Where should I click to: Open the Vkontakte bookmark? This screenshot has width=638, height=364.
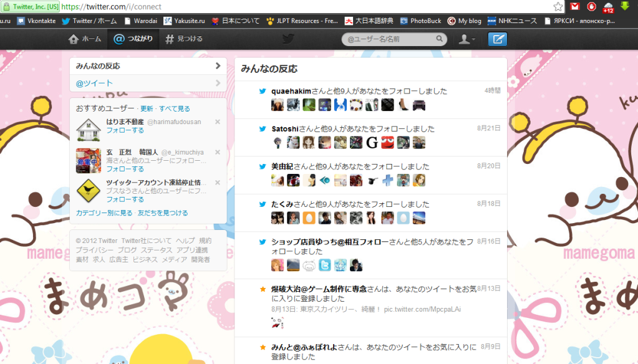(x=36, y=21)
